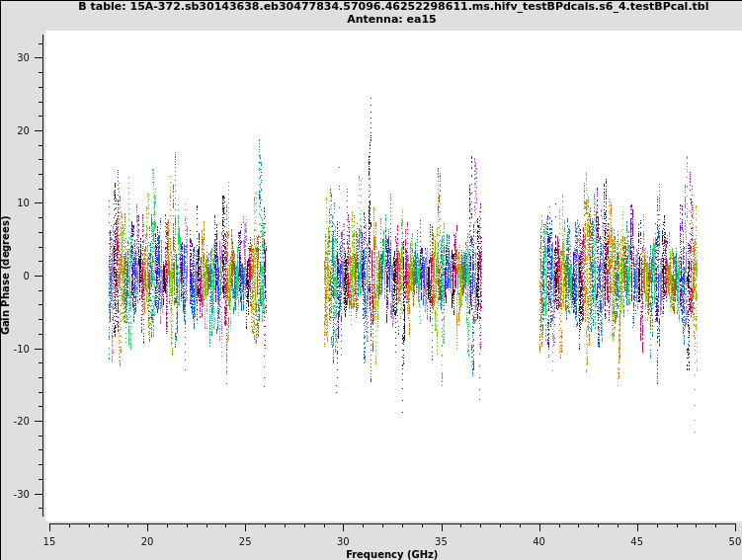Click the y-axis tick label 20
Screen dimensions: 742x560
click(24, 130)
